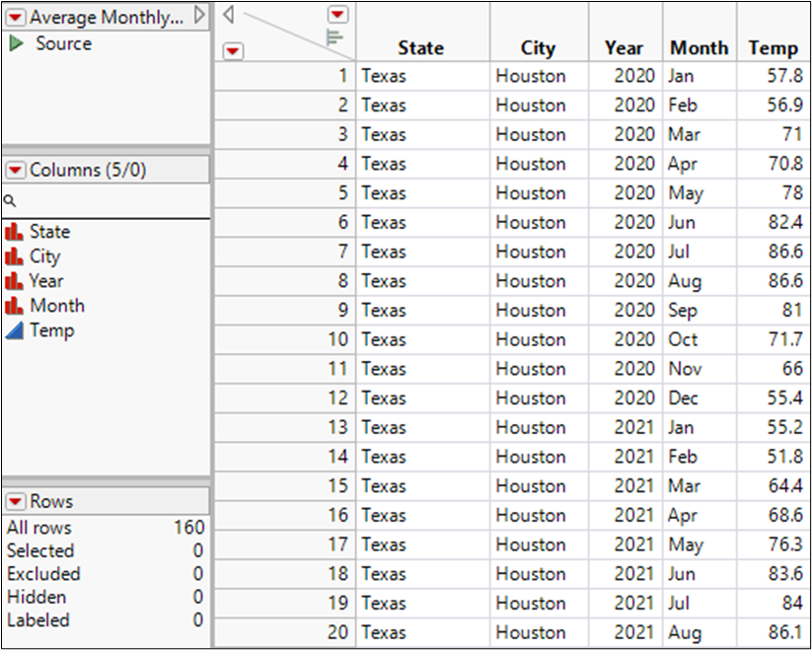The height and width of the screenshot is (650, 812).
Task: Click the header graphs icon in table corner
Action: pos(336,37)
